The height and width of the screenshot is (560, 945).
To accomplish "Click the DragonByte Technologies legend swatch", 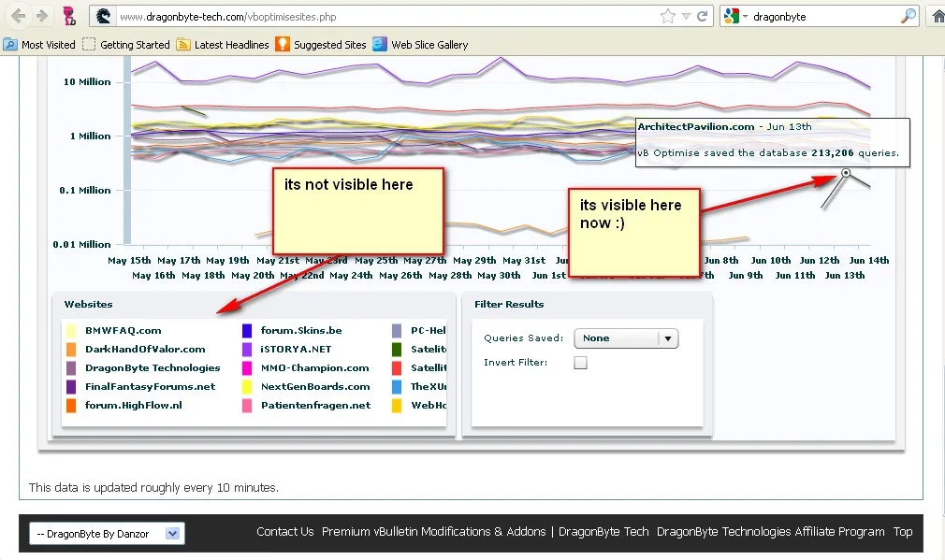I will click(71, 367).
